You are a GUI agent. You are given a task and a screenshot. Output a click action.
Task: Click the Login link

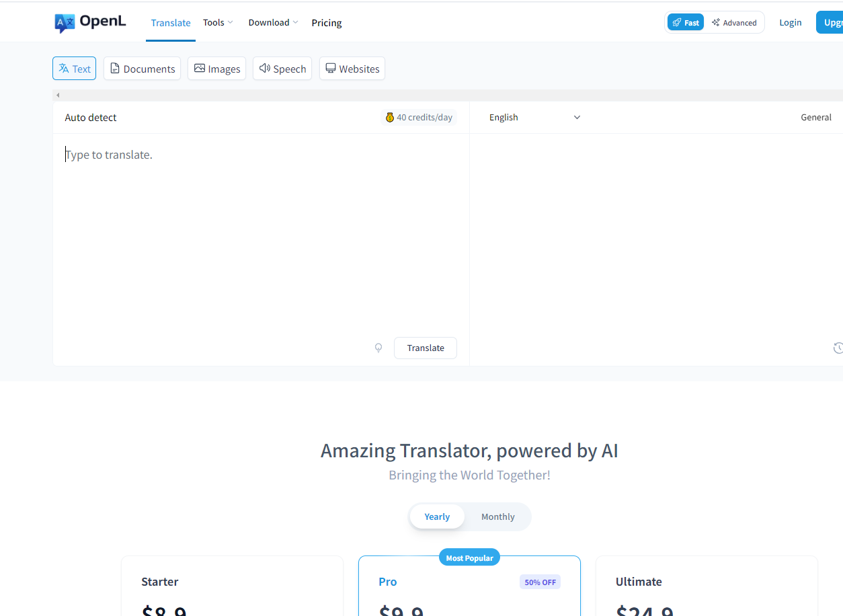[790, 22]
